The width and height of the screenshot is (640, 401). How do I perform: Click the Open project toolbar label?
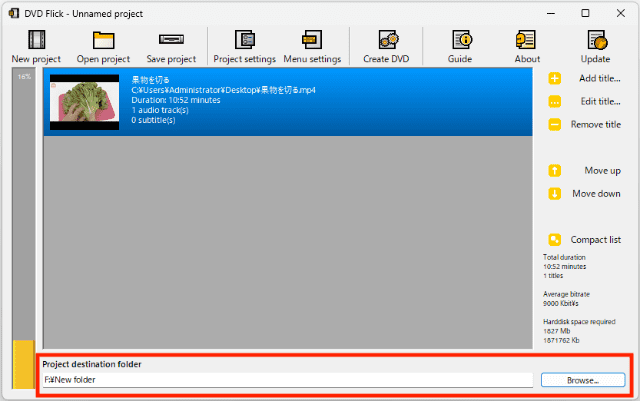(x=103, y=59)
